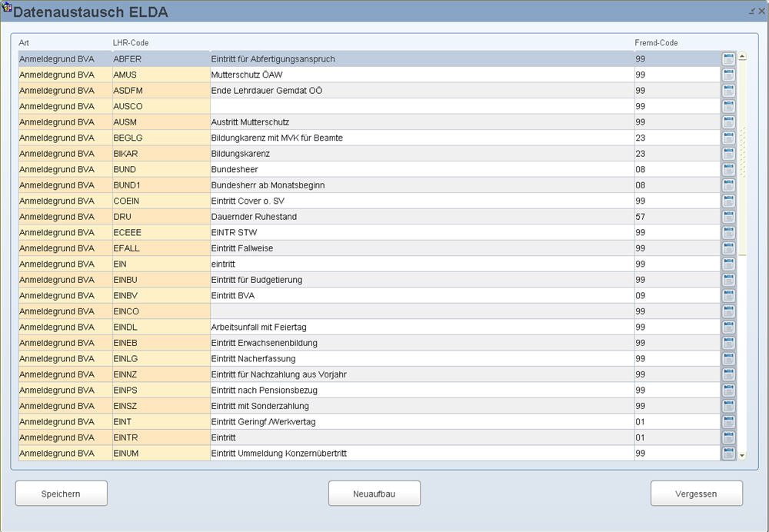Open the detail icon in the DRU row

[x=728, y=217]
